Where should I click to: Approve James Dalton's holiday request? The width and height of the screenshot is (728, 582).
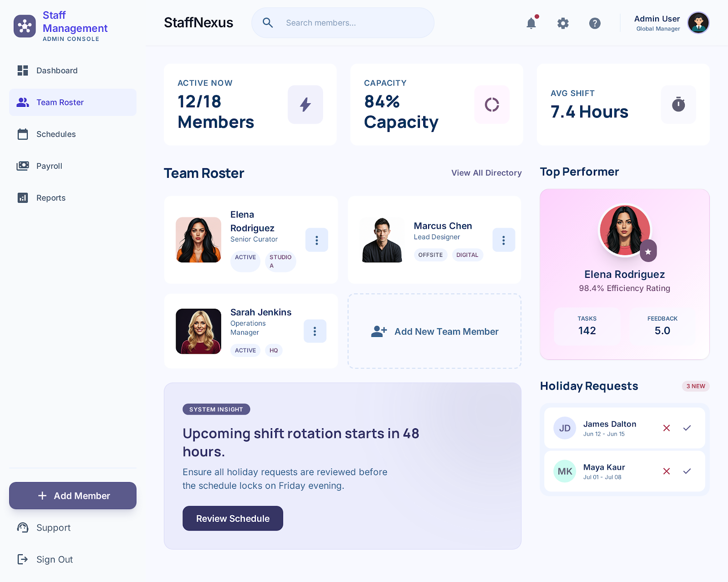tap(687, 428)
